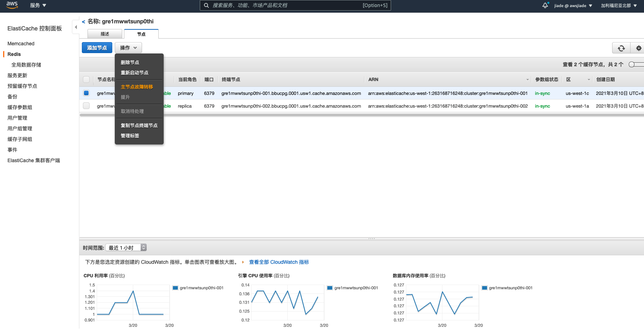Viewport: 644px width, 330px height.
Task: Click the CloudWatch metrics expand arrow icon
Action: coord(243,262)
